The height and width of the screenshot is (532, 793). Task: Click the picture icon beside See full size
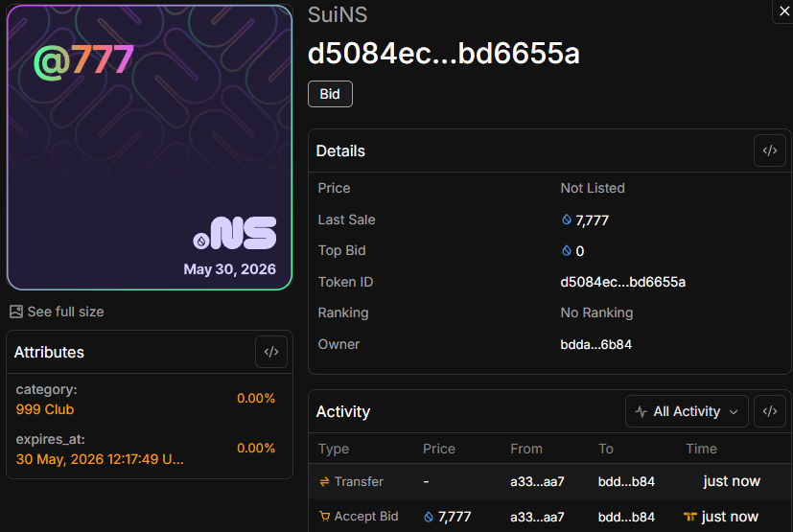click(x=16, y=312)
